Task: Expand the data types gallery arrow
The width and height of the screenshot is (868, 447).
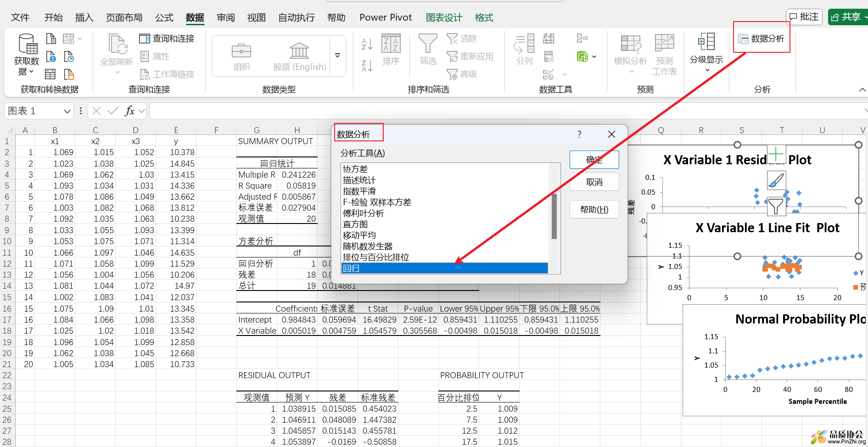Action: click(x=337, y=56)
